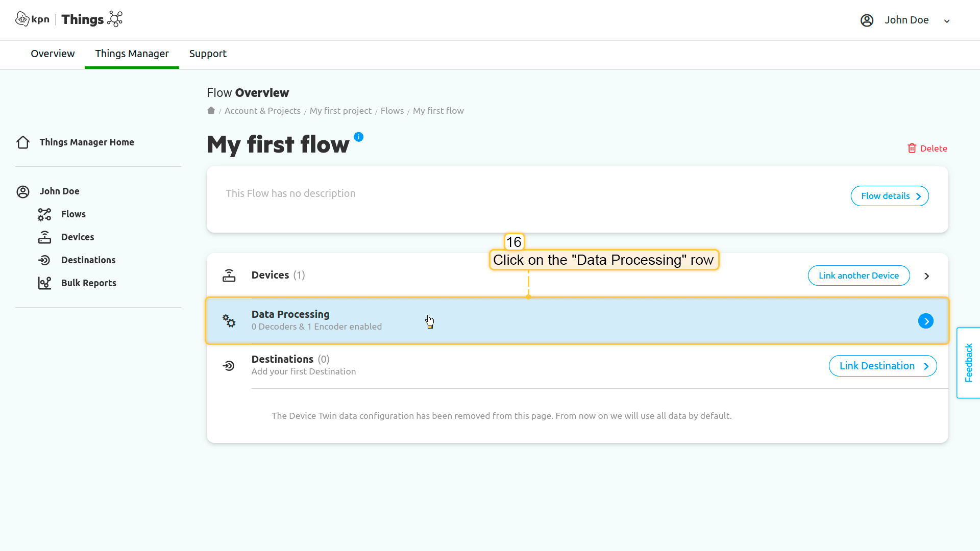Open the John Doe account dropdown arrow
The image size is (980, 551).
coord(947,21)
